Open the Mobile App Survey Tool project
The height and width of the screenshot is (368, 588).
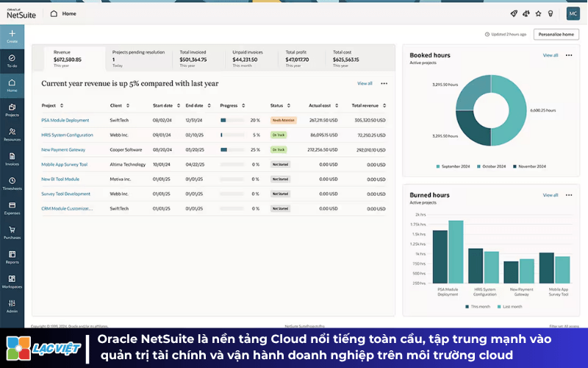pos(64,164)
